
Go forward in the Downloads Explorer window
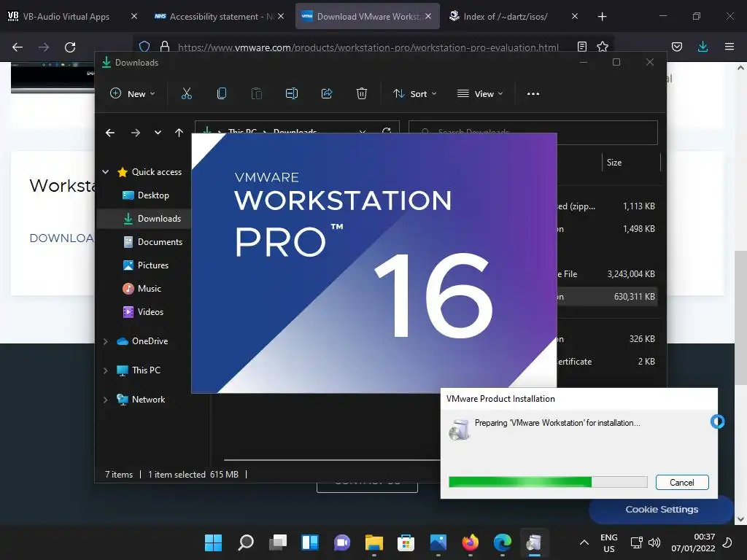[x=135, y=133]
